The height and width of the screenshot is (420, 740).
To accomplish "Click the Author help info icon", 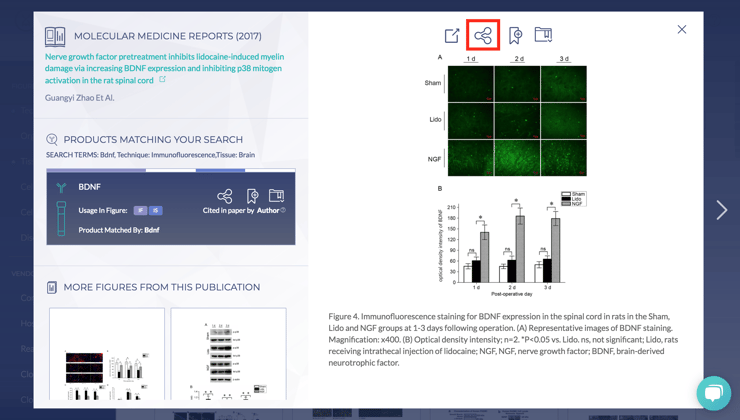I will [283, 210].
